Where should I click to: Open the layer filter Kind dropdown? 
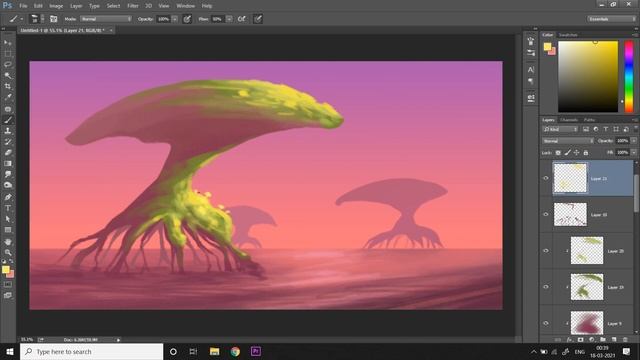point(560,129)
